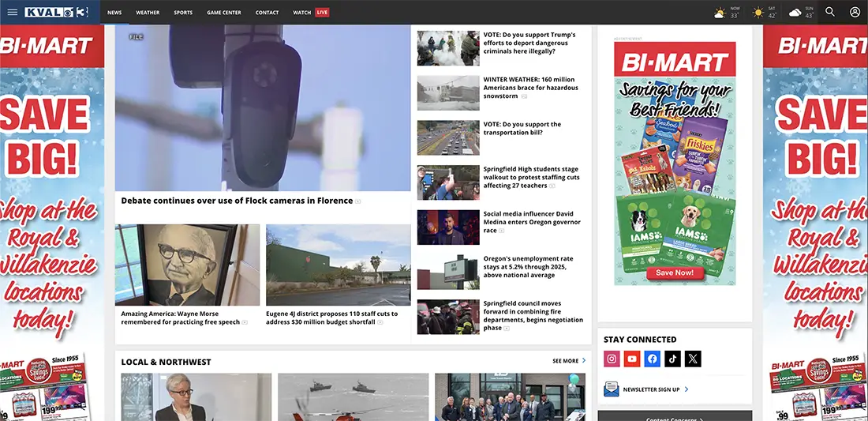This screenshot has height=421, width=868.
Task: Open the WEATHER menu
Action: tap(148, 12)
